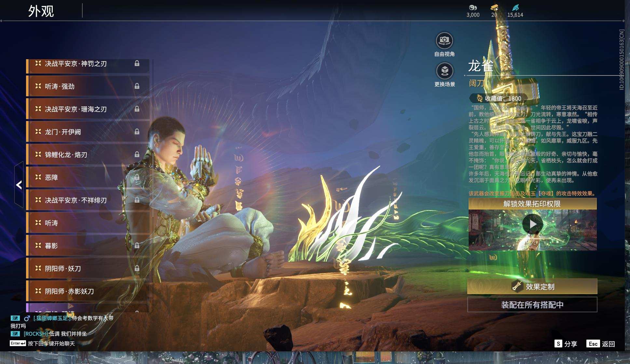The width and height of the screenshot is (630, 364).
Task: Click the blue currency icon above 15,614
Action: pyautogui.click(x=515, y=7)
